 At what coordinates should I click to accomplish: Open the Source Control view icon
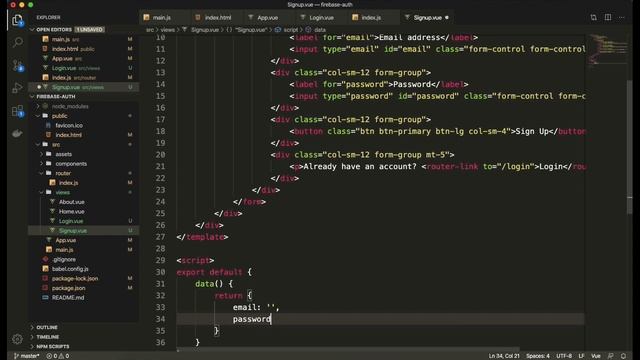(17, 65)
